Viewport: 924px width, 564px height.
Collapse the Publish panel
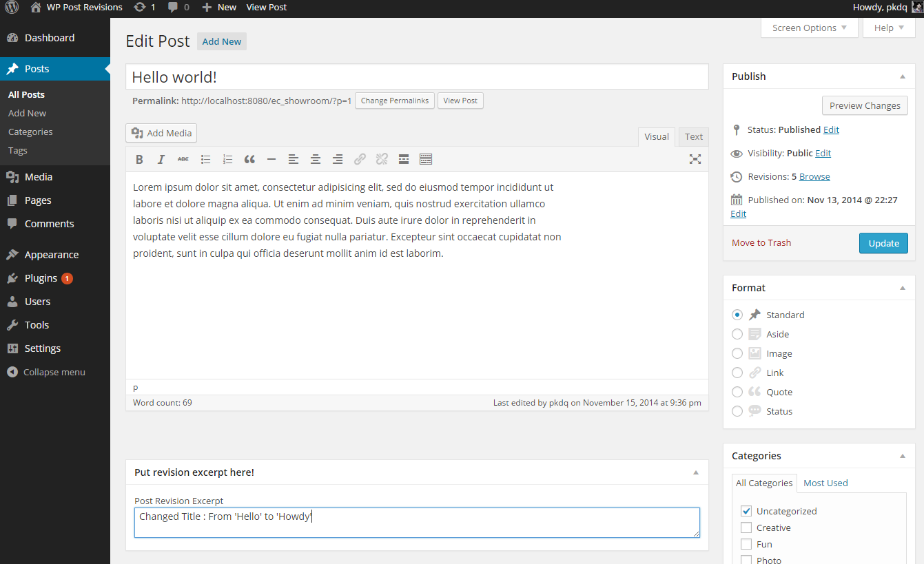(903, 76)
